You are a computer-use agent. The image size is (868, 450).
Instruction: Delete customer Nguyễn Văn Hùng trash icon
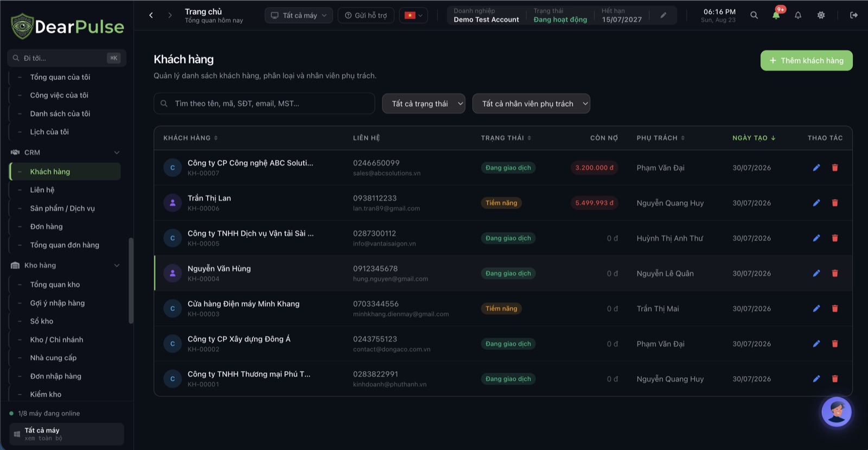(835, 274)
